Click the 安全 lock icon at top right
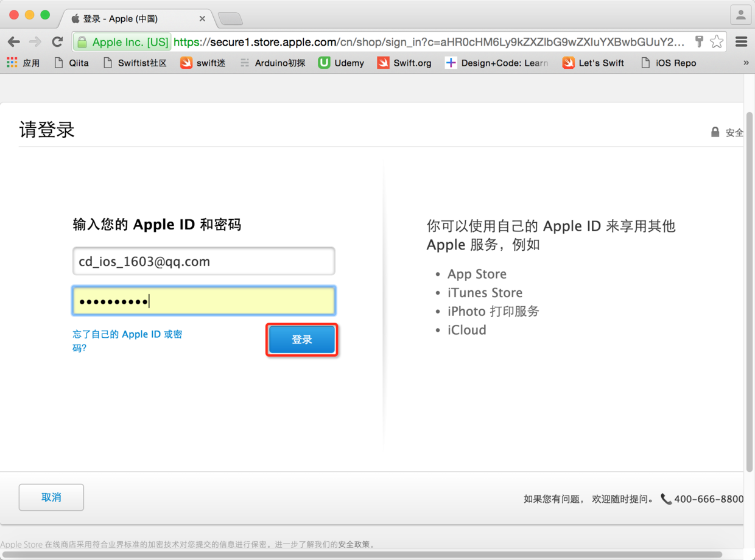Image resolution: width=755 pixels, height=560 pixels. click(x=715, y=131)
